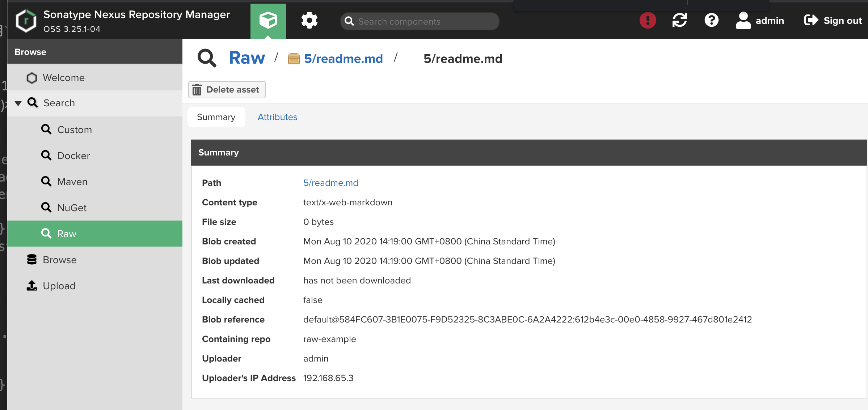
Task: Open the help question mark icon
Action: click(712, 21)
